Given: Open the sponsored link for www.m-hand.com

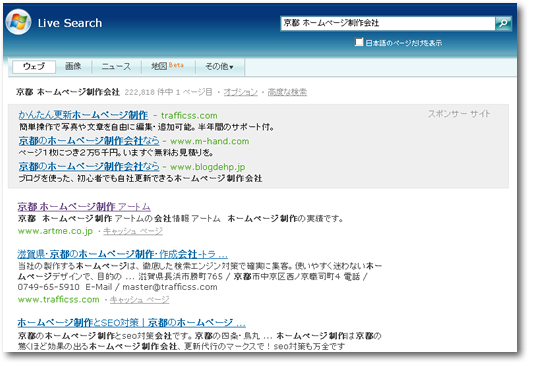Looking at the screenshot, I should coord(89,140).
